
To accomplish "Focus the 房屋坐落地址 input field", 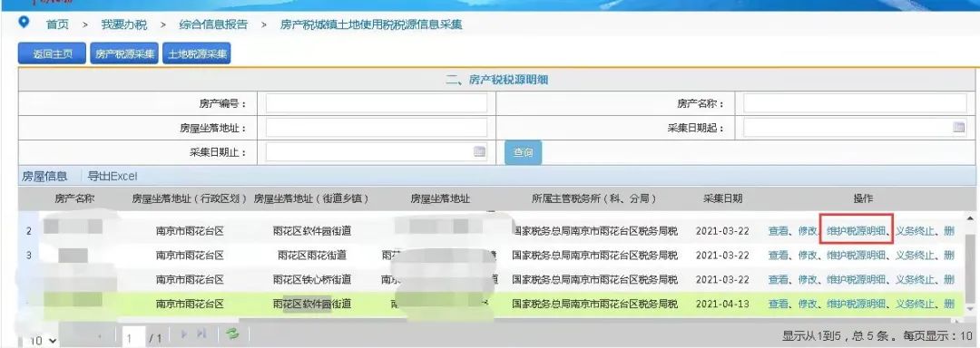I will 377,128.
